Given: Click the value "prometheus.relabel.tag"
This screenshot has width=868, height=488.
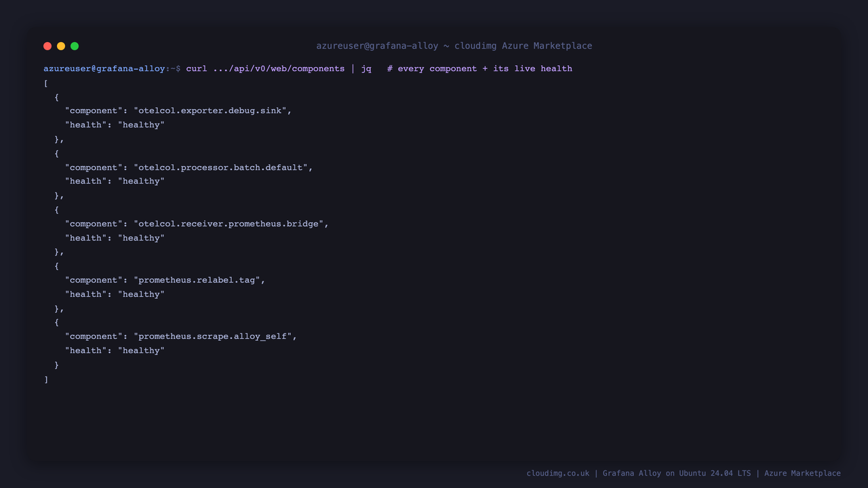Looking at the screenshot, I should (x=197, y=280).
